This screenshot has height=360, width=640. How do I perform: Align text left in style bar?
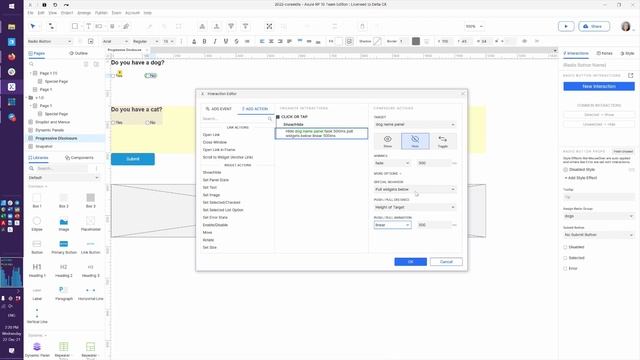tap(262, 41)
